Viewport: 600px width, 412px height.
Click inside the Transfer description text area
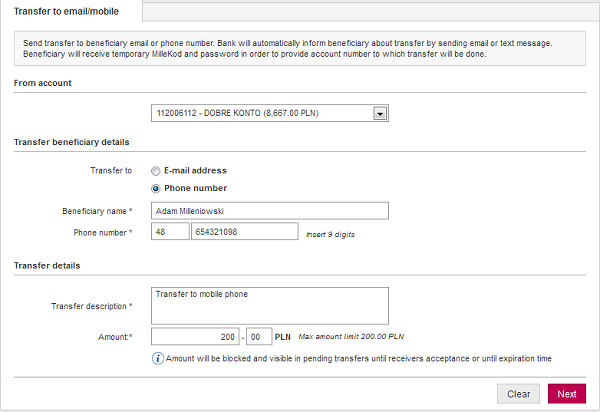(x=268, y=305)
